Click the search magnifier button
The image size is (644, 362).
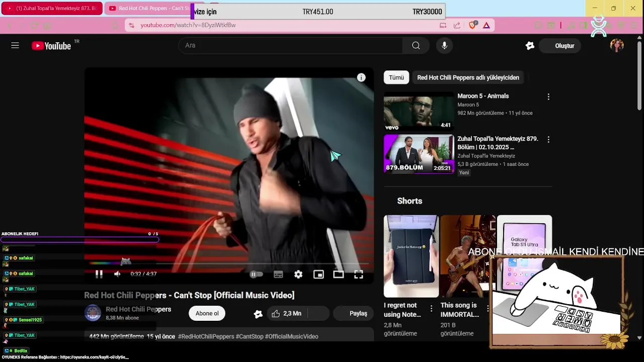point(416,46)
